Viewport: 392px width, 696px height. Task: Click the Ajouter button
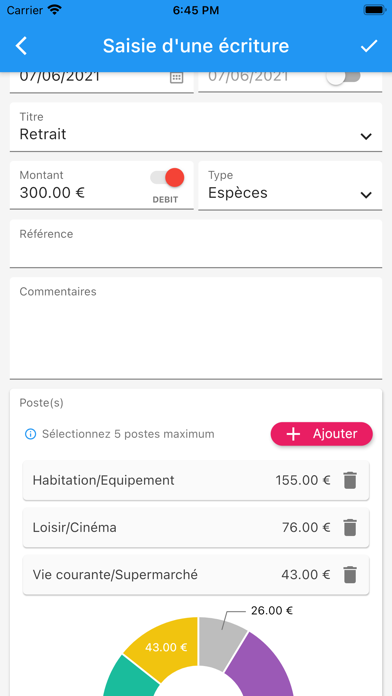pos(321,434)
